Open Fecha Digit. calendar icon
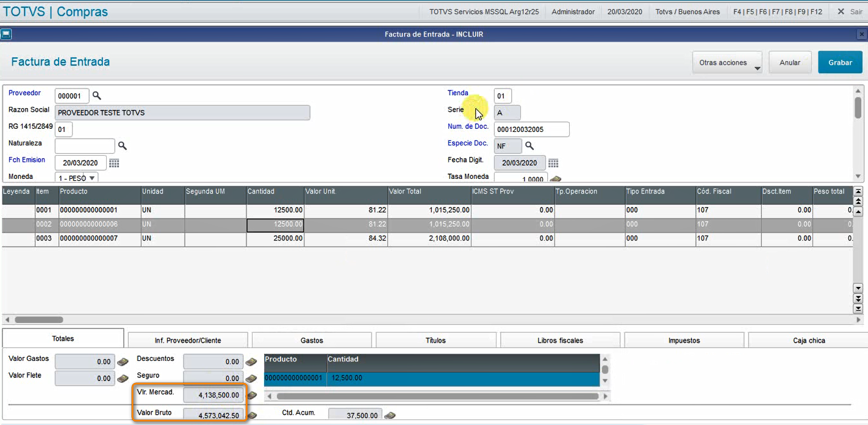This screenshot has height=425, width=868. (x=553, y=163)
